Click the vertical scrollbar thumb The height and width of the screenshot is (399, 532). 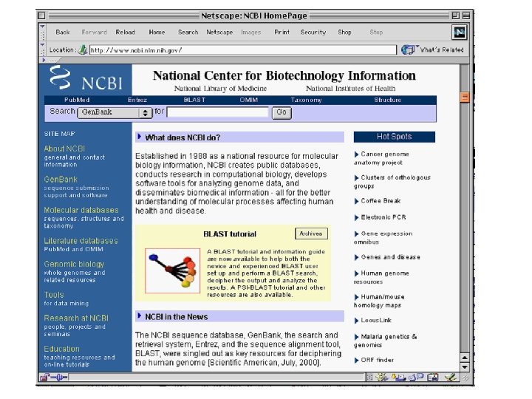coord(465,98)
